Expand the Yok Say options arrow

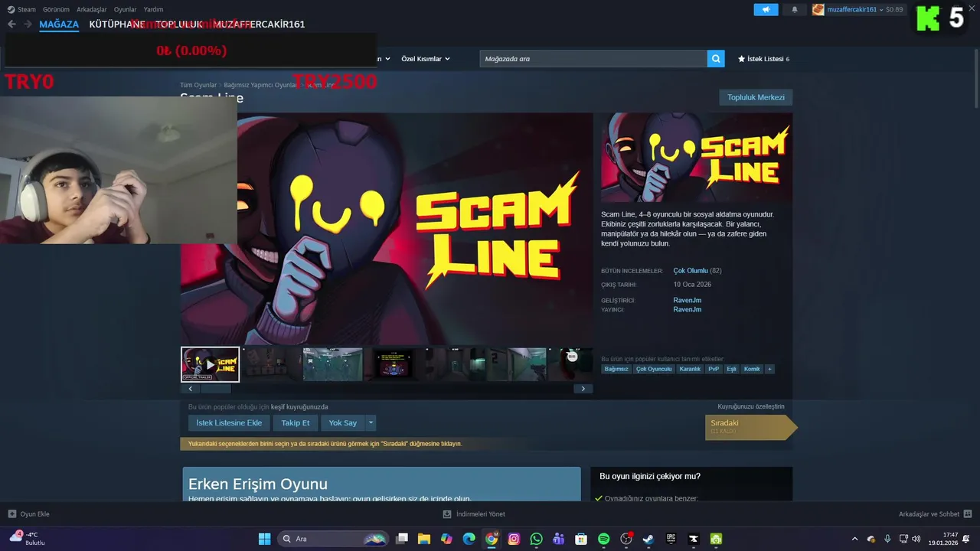371,422
